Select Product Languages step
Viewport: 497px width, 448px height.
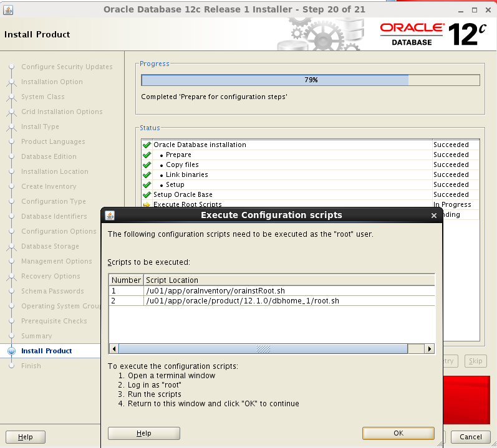[x=53, y=141]
